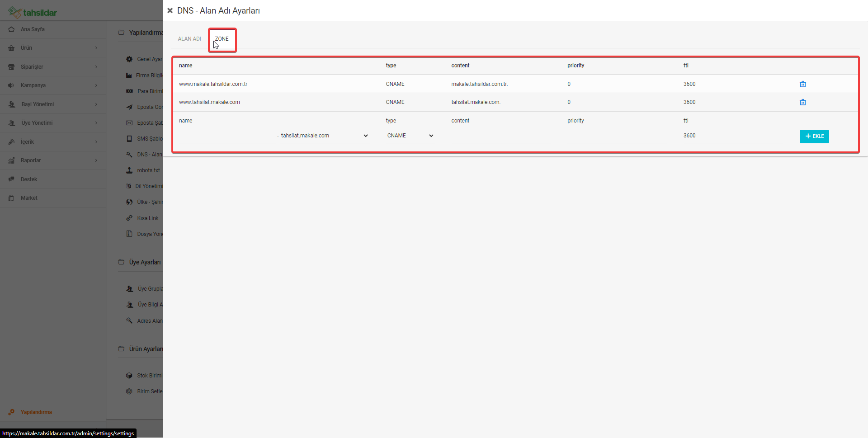The height and width of the screenshot is (438, 868).
Task: Click the www.tahsilat.makale.com name cell
Action: pyautogui.click(x=209, y=102)
